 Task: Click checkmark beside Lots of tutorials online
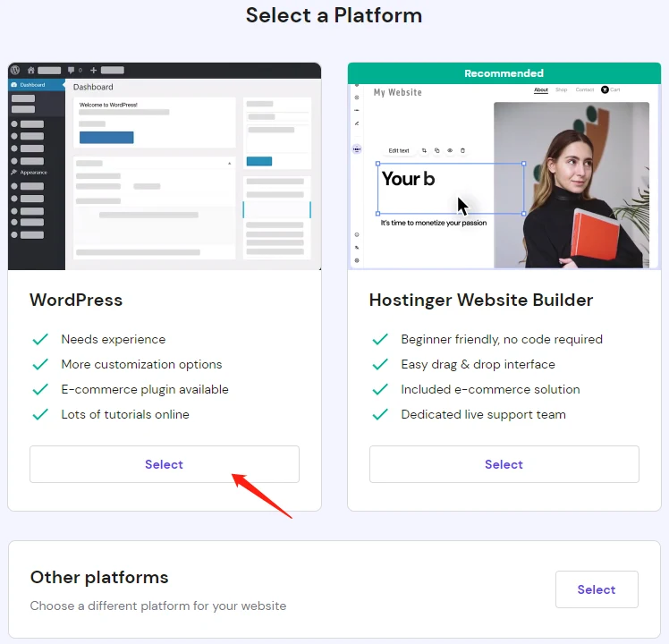tap(40, 414)
